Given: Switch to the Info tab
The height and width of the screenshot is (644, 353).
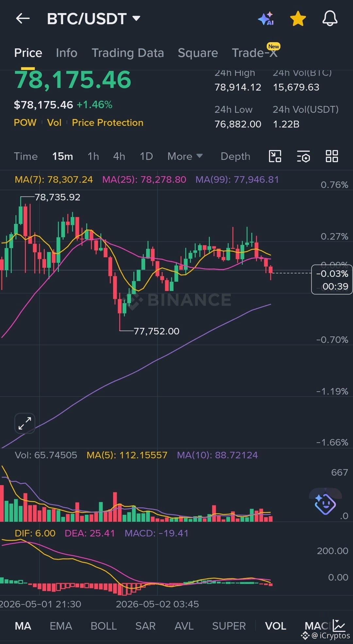Looking at the screenshot, I should 67,53.
